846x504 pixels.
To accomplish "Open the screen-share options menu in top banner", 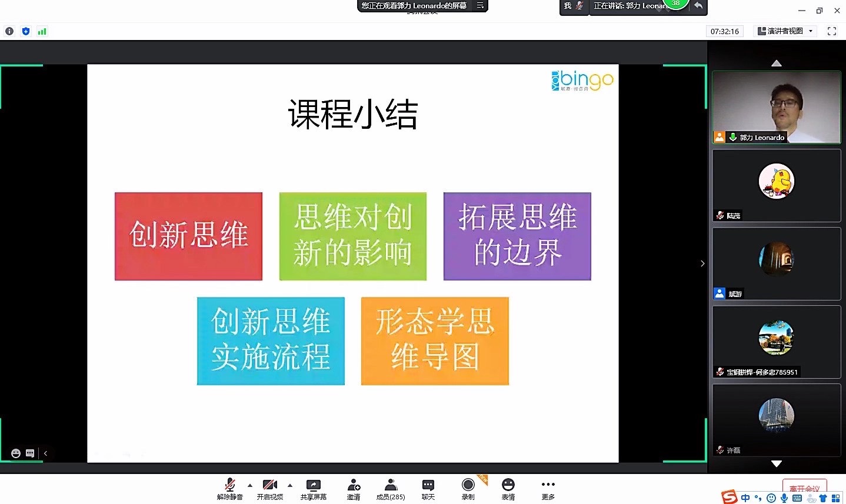I will tap(480, 6).
